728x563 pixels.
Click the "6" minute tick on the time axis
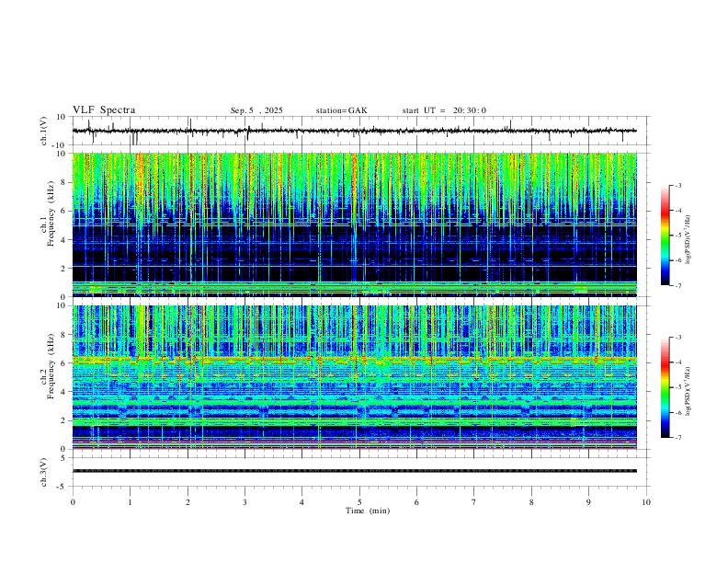[416, 502]
